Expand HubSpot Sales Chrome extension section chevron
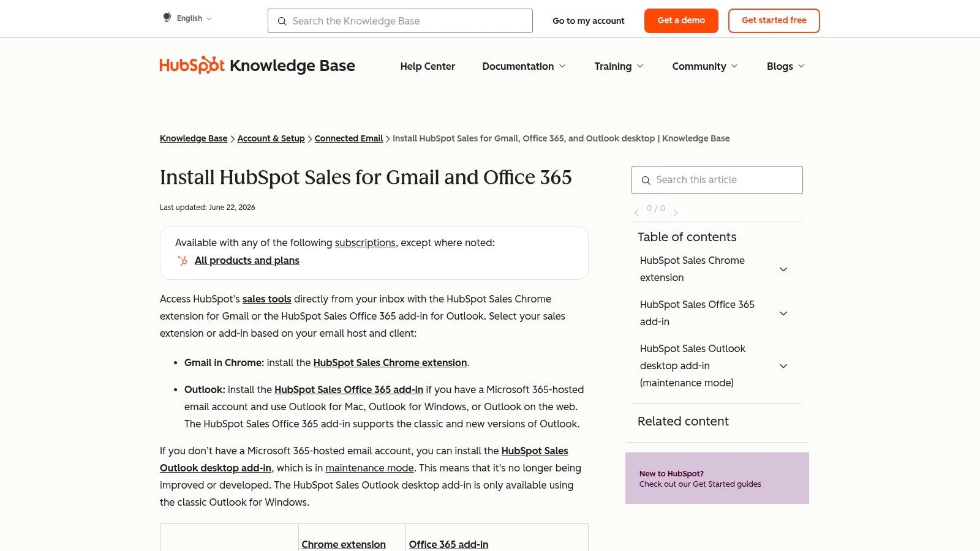The height and width of the screenshot is (551, 980). pyautogui.click(x=783, y=269)
